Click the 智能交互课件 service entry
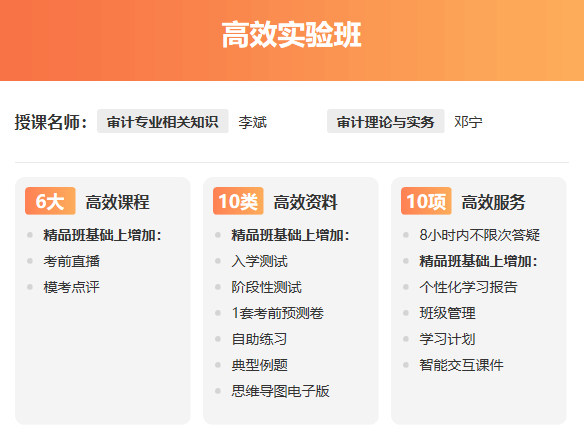The height and width of the screenshot is (437, 584). (461, 365)
